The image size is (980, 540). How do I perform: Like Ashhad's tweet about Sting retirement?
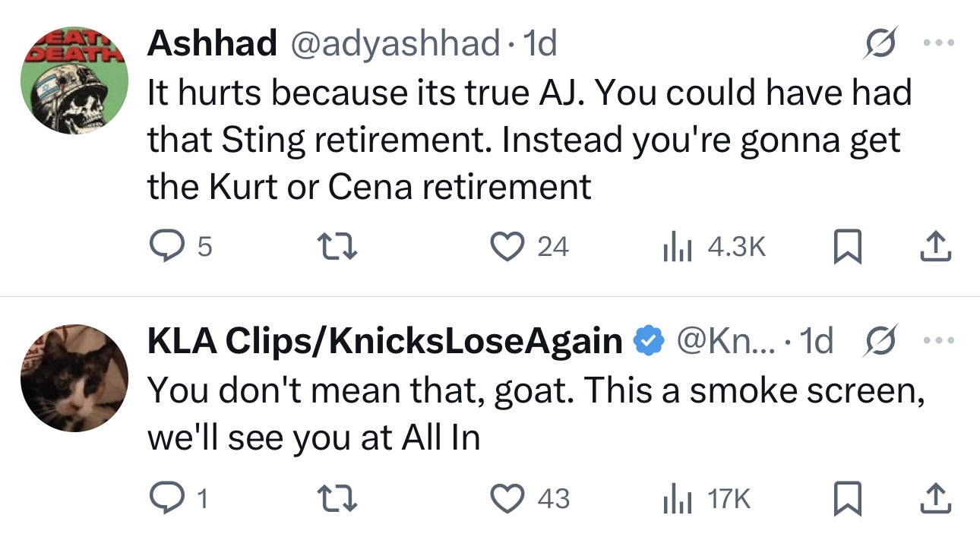point(530,247)
